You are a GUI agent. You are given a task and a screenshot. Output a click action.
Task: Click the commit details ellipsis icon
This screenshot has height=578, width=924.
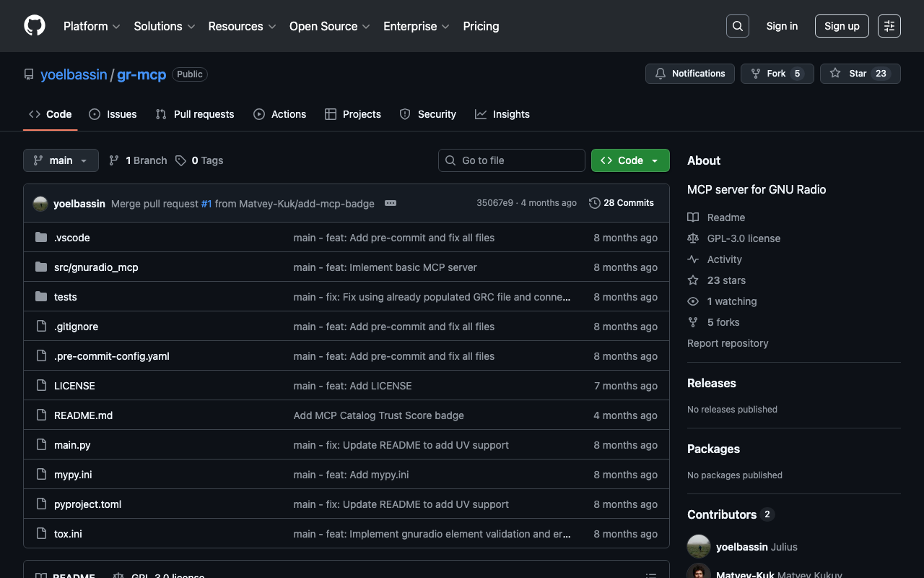[391, 203]
